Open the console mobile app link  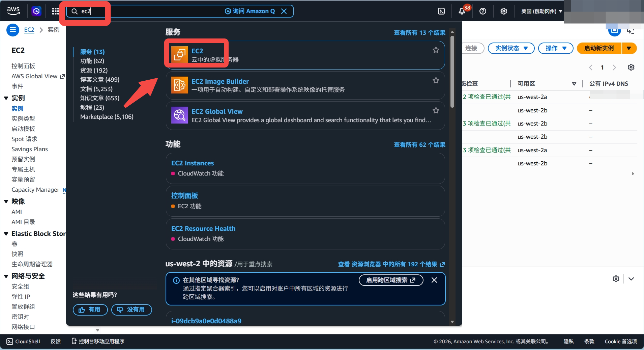click(x=98, y=342)
